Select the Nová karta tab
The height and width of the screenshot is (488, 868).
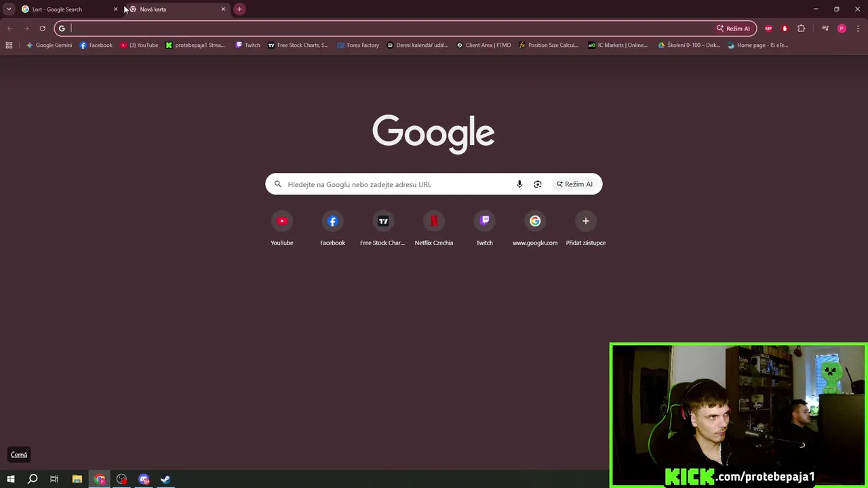(x=175, y=9)
